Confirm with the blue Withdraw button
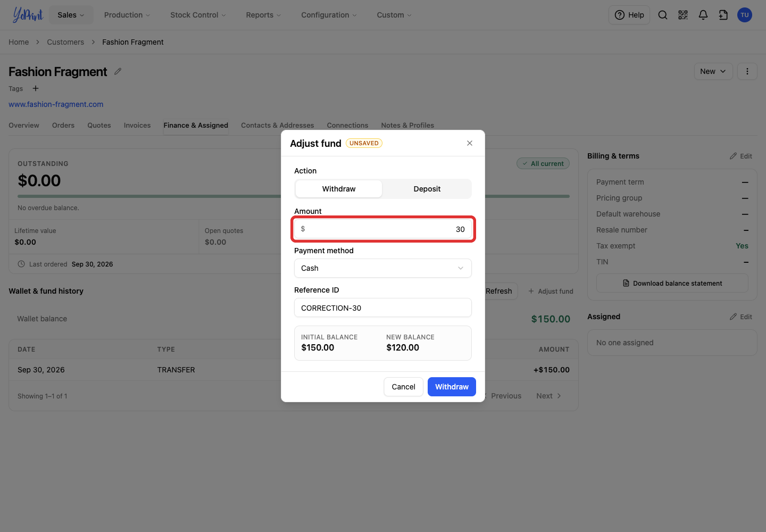 click(x=452, y=387)
